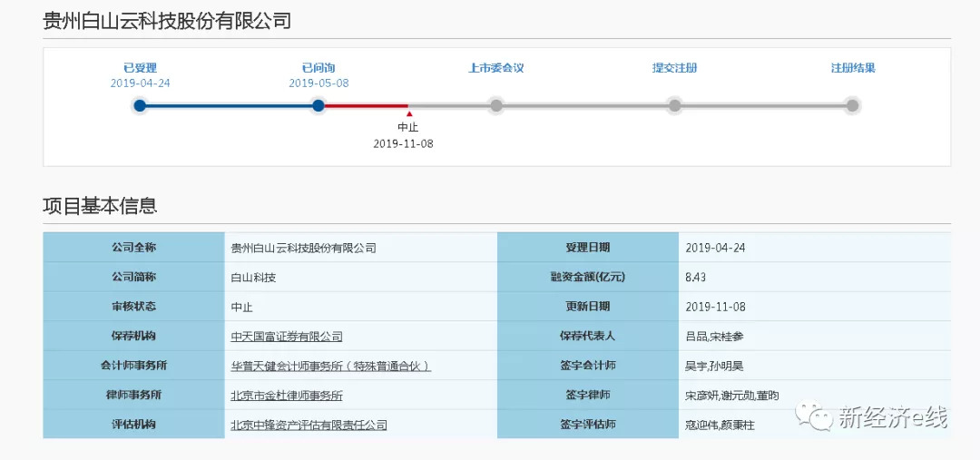Click the 提交注册 gray stage dot

click(674, 105)
